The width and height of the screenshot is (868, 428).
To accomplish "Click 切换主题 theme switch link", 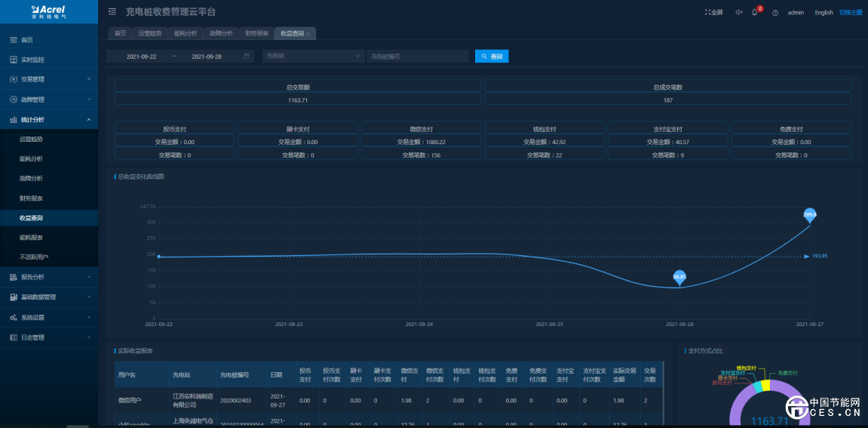I will 852,12.
